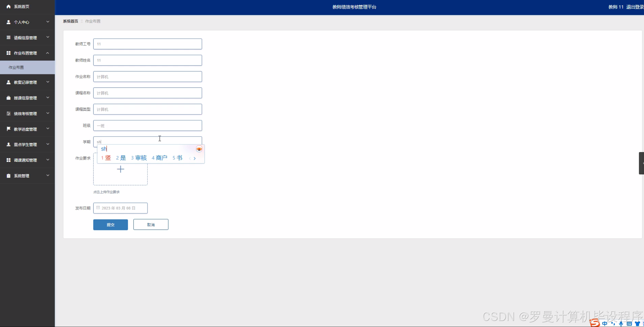Expand the 系统管理 dropdown chevron

point(48,175)
